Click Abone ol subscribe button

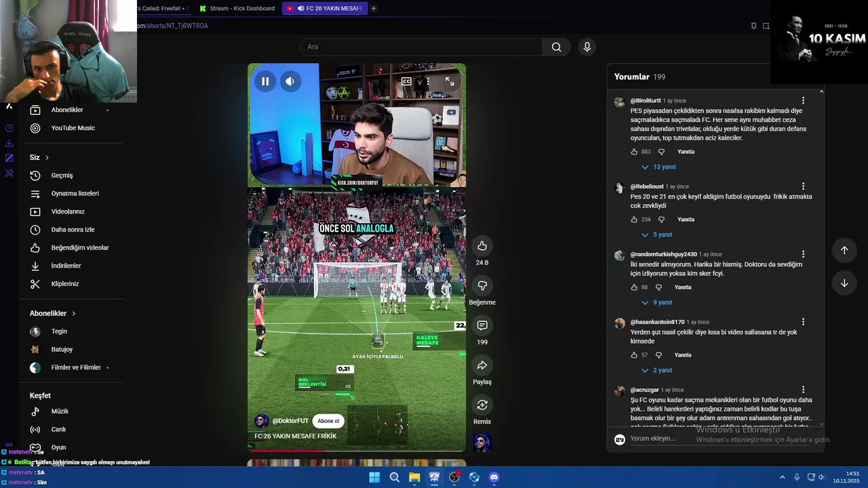pyautogui.click(x=328, y=421)
